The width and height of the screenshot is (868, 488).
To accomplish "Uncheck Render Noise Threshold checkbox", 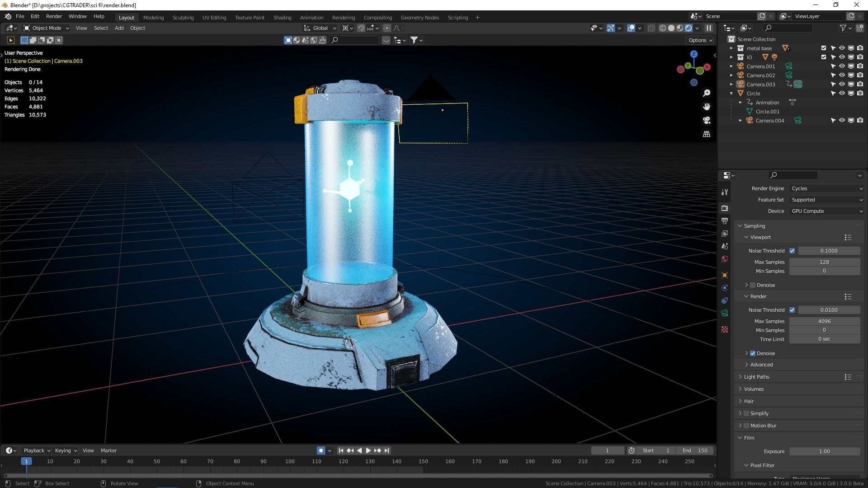I will click(792, 310).
